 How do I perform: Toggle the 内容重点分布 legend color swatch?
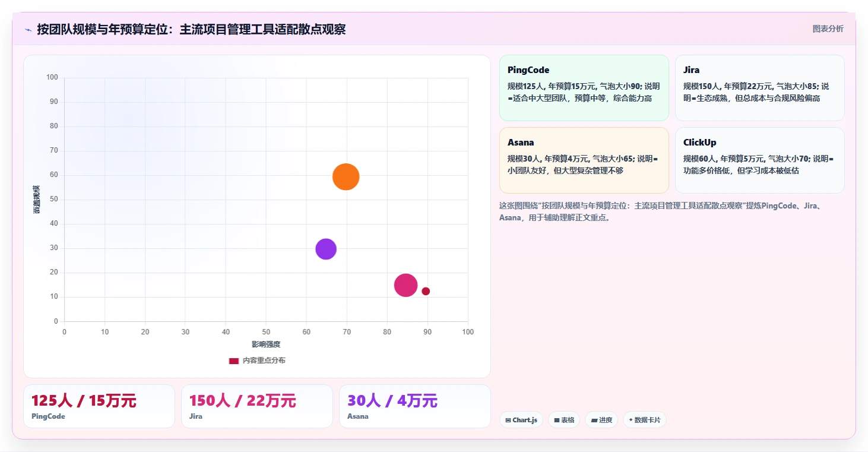[234, 361]
